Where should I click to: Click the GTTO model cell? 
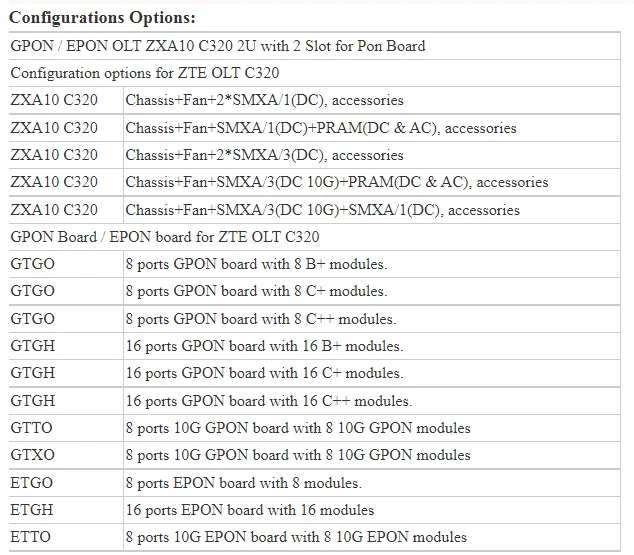pyautogui.click(x=32, y=428)
